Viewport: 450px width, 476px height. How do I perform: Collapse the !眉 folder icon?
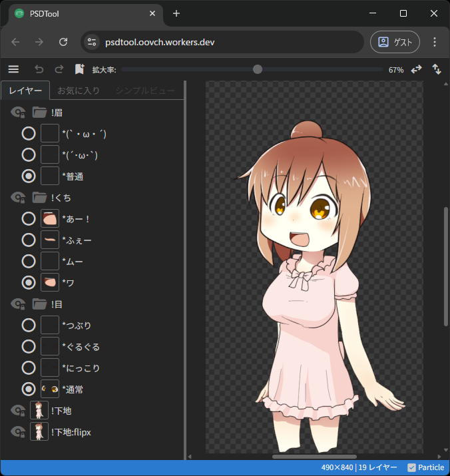[39, 113]
